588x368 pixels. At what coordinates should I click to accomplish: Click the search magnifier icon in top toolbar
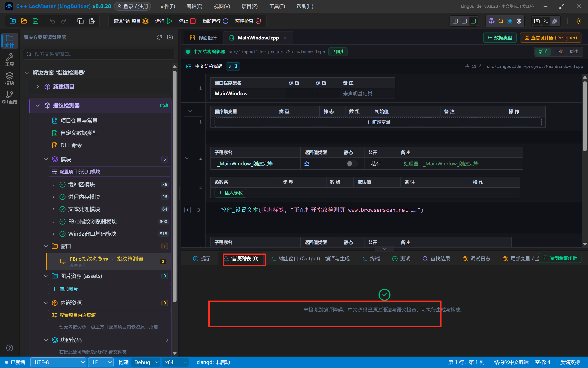tap(501, 21)
